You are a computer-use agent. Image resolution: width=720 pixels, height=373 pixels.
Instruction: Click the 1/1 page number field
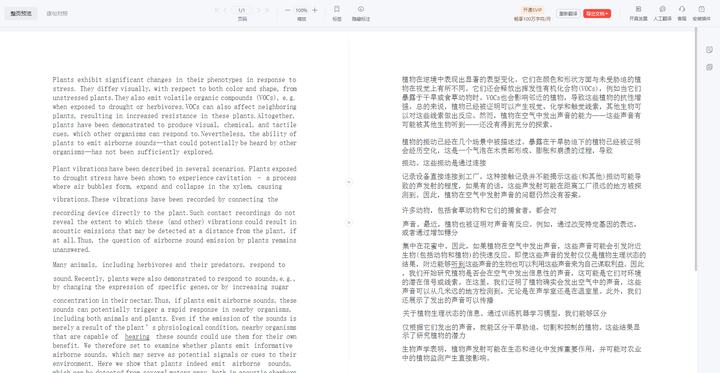click(242, 10)
